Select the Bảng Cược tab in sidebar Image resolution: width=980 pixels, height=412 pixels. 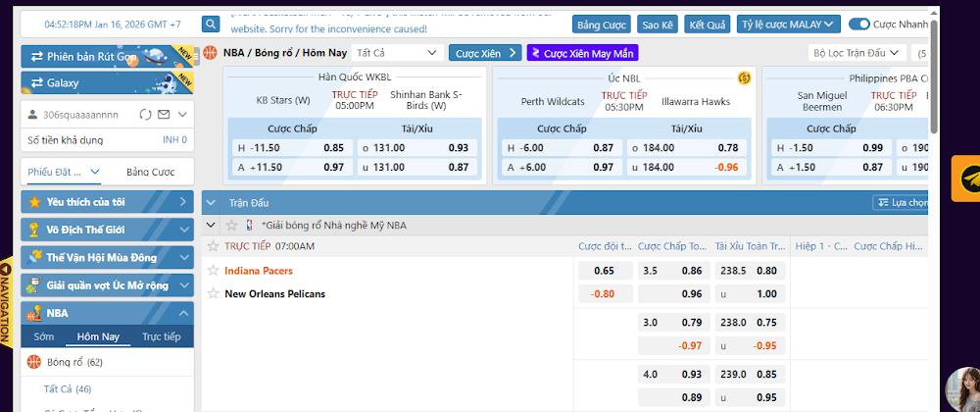tap(150, 172)
